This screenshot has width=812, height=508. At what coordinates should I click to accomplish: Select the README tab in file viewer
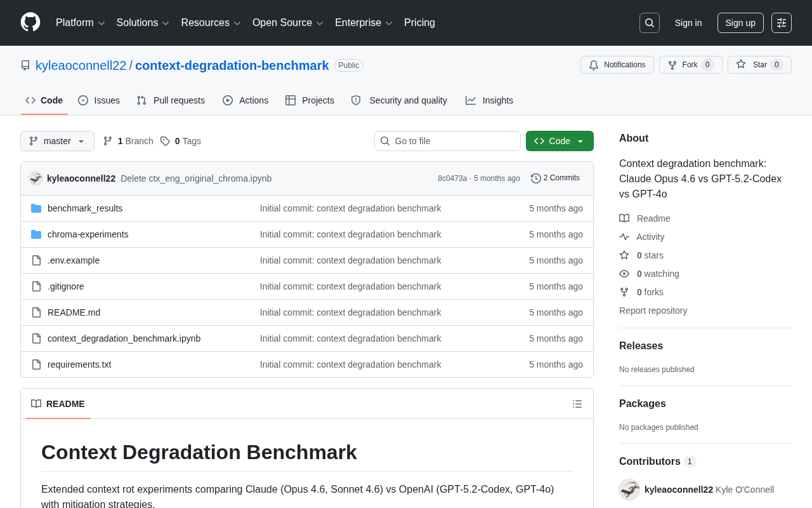click(x=58, y=404)
